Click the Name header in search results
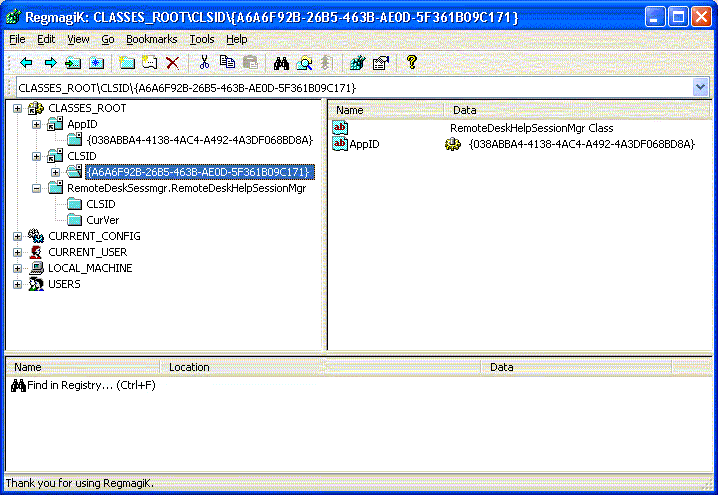718x495 pixels. pyautogui.click(x=83, y=367)
